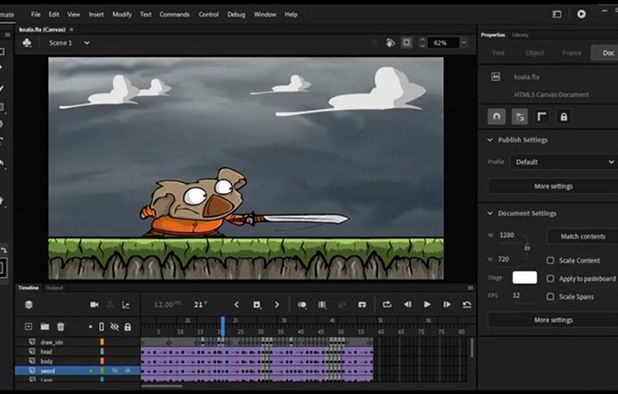The image size is (618, 394).
Task: Step back one frame
Action: (x=408, y=304)
